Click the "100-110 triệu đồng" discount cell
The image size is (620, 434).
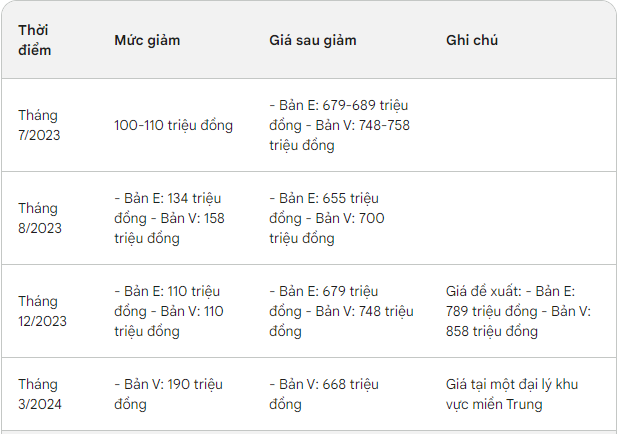click(x=173, y=125)
